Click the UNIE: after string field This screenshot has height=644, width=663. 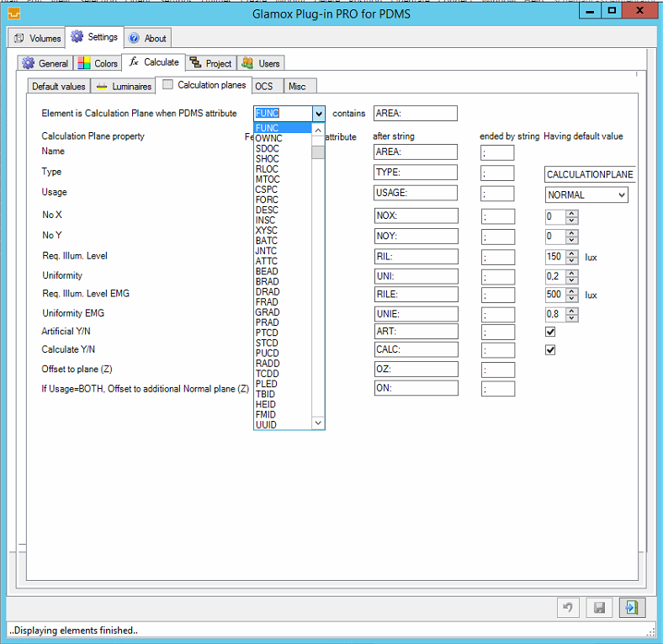point(416,314)
